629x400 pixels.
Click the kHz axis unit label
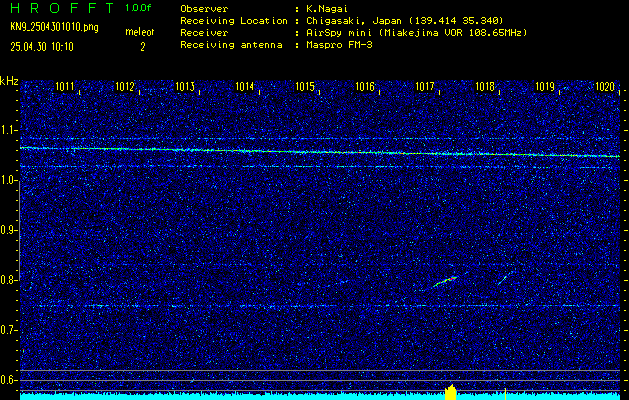click(9, 81)
